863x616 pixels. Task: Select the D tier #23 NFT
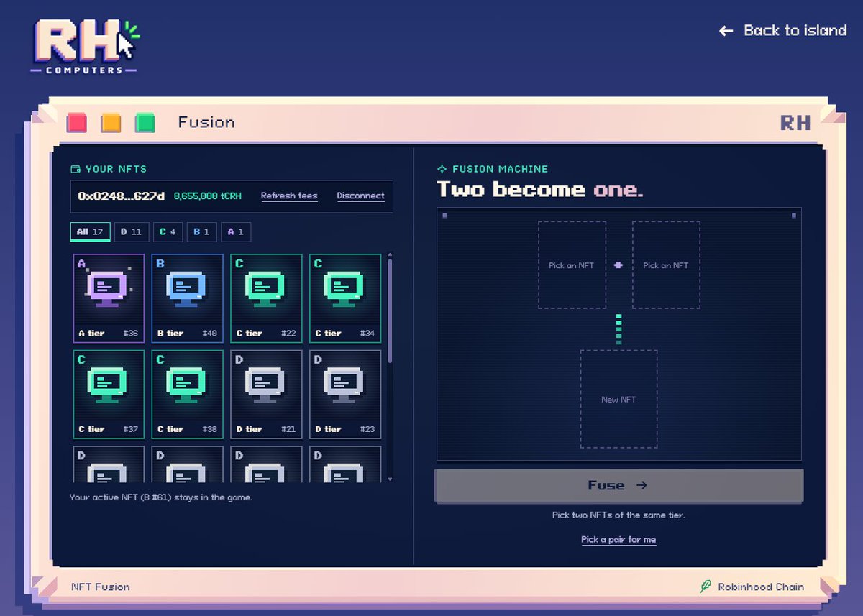point(345,395)
